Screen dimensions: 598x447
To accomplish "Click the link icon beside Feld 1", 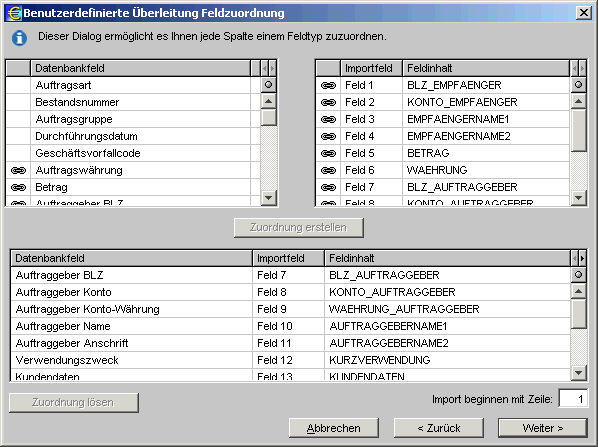I will [x=328, y=85].
